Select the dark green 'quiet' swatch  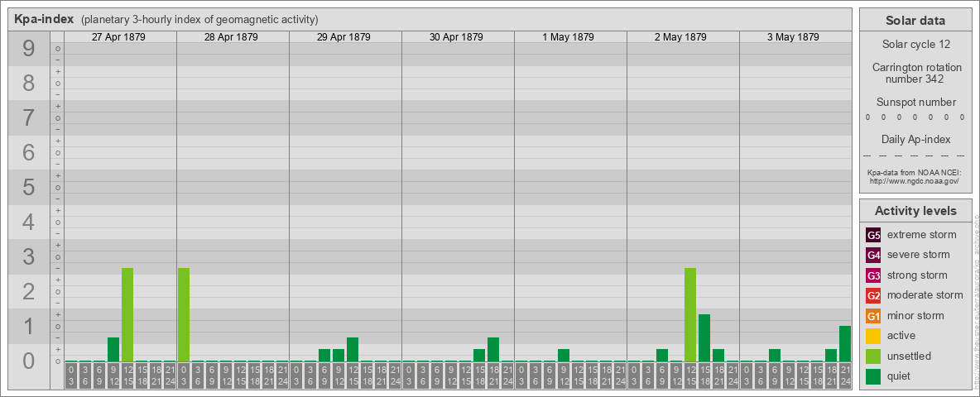[874, 375]
